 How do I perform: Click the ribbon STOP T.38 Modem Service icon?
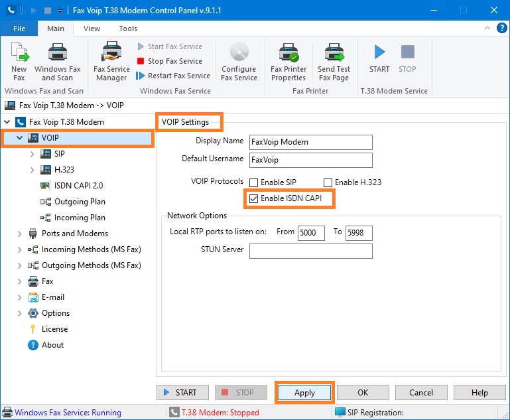[x=407, y=58]
